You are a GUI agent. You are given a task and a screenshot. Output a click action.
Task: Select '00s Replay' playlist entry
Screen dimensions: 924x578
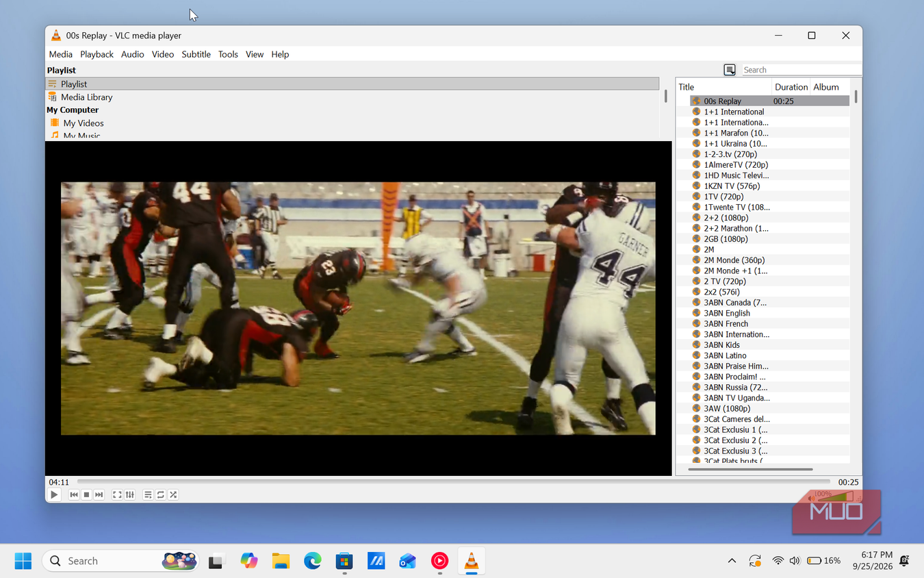[x=769, y=101]
